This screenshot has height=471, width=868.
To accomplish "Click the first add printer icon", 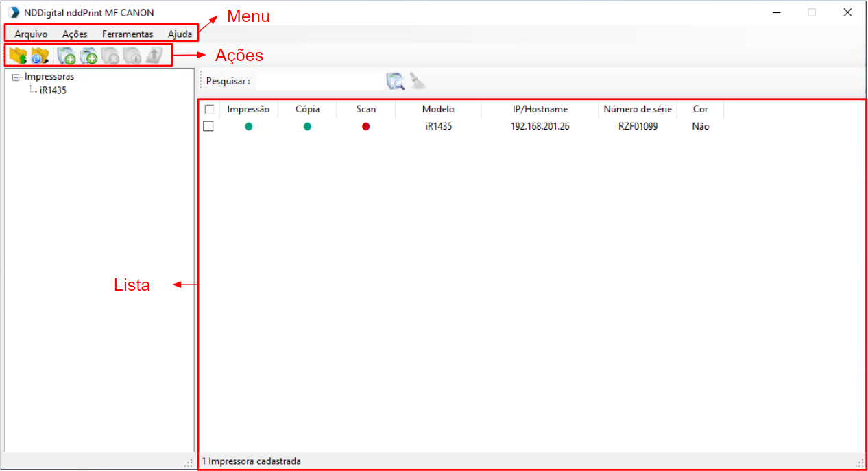I will pos(66,56).
